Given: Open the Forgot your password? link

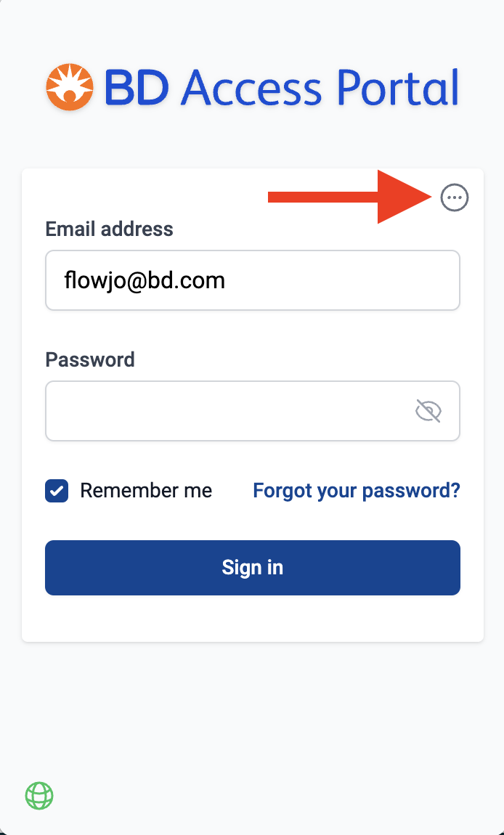Looking at the screenshot, I should tap(357, 490).
